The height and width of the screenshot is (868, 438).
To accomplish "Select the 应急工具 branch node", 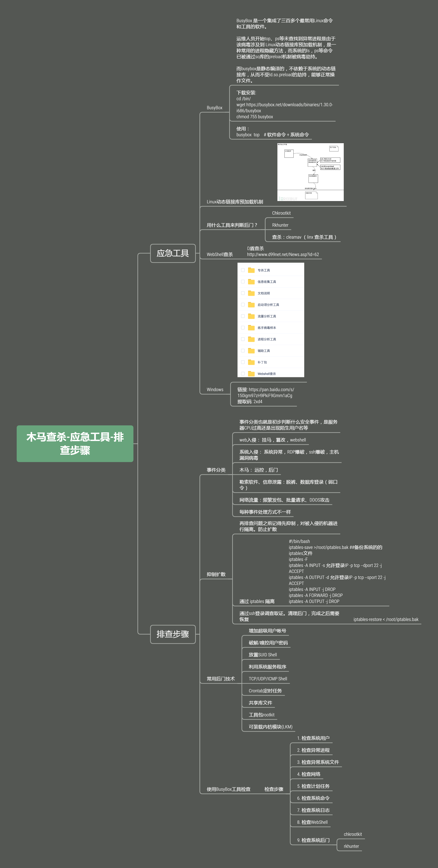I will 173,253.
